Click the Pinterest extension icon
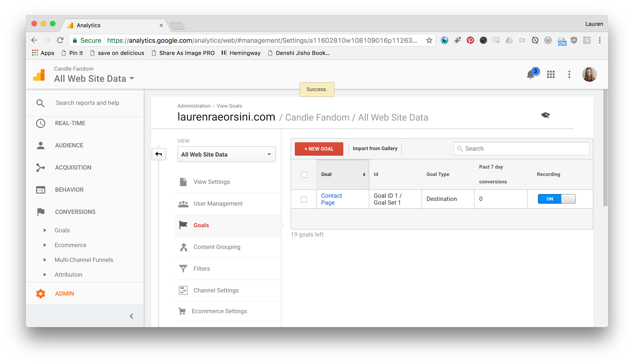 click(470, 40)
